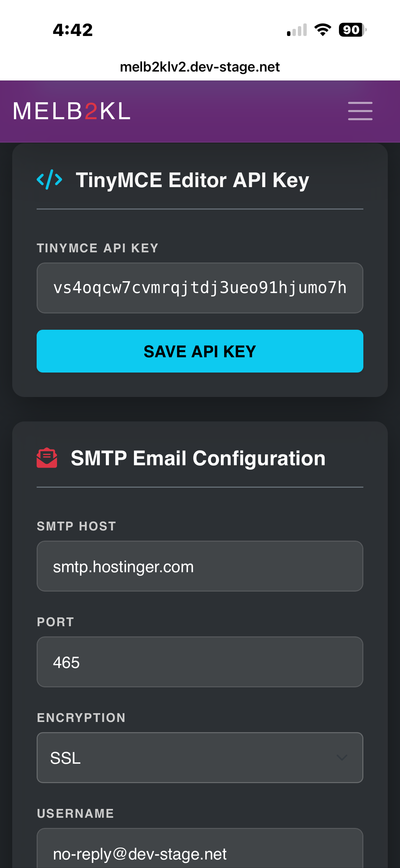
Task: Tap the code brackets icon beside TinyMCE heading
Action: click(x=50, y=179)
